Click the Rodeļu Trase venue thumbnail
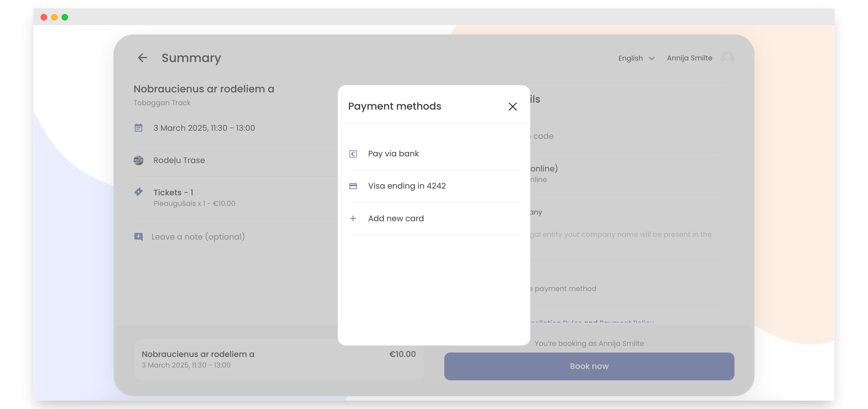 139,160
